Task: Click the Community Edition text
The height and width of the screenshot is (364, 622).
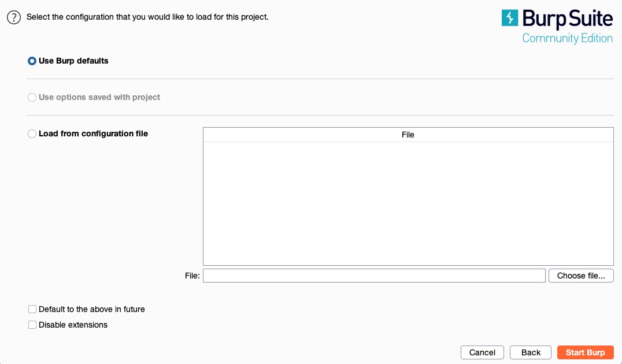Action: [567, 39]
